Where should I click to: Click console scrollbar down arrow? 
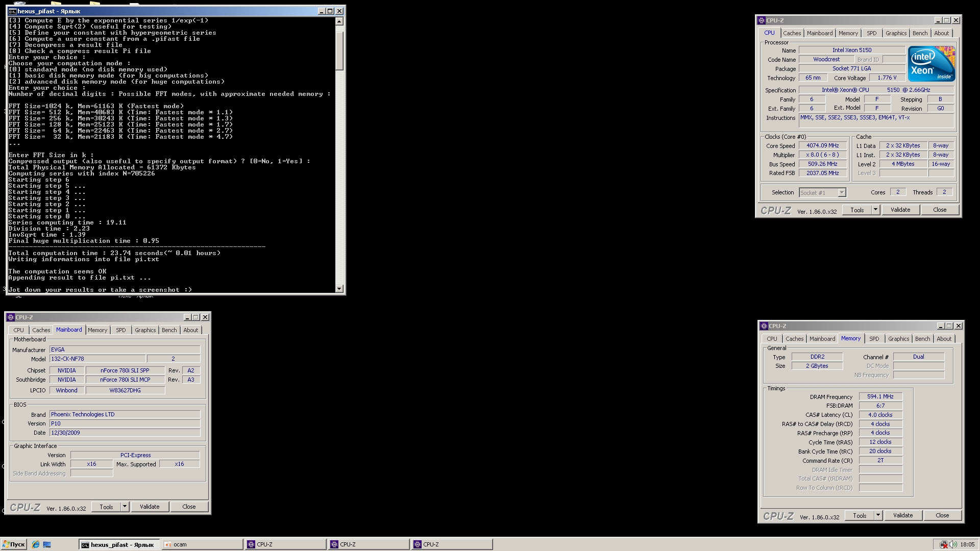click(339, 289)
